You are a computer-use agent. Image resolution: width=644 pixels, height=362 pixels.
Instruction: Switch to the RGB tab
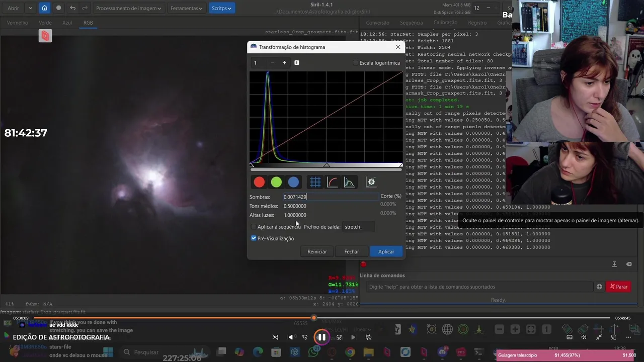point(88,23)
